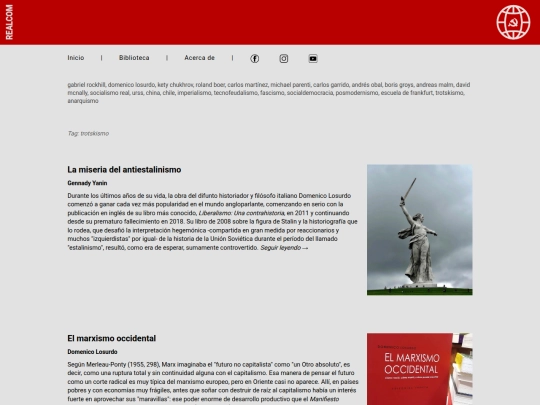The height and width of the screenshot is (405, 540).
Task: Select the domenico losurdo tag
Action: tap(132, 85)
